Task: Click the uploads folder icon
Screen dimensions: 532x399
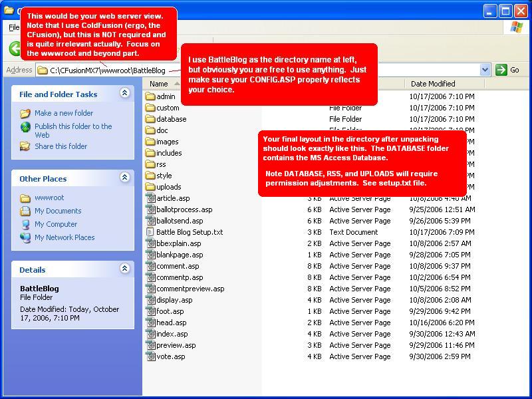Action: (x=150, y=187)
